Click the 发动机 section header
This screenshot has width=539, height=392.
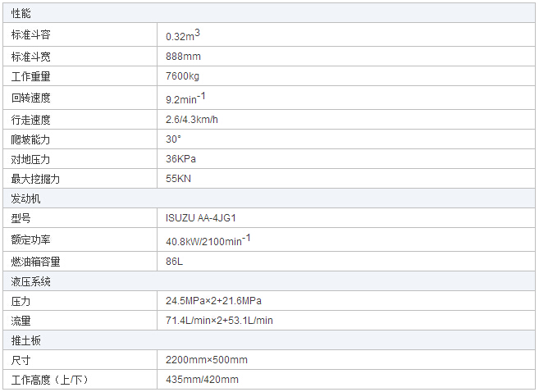26,198
